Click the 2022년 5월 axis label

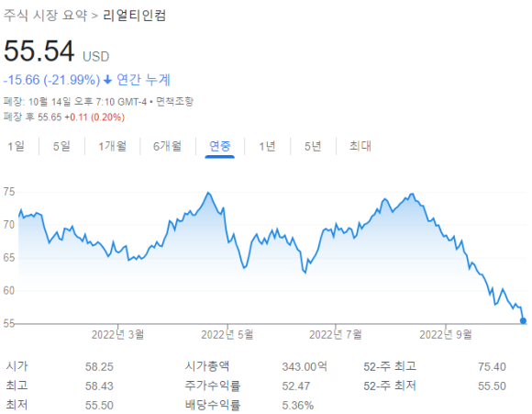pyautogui.click(x=227, y=334)
